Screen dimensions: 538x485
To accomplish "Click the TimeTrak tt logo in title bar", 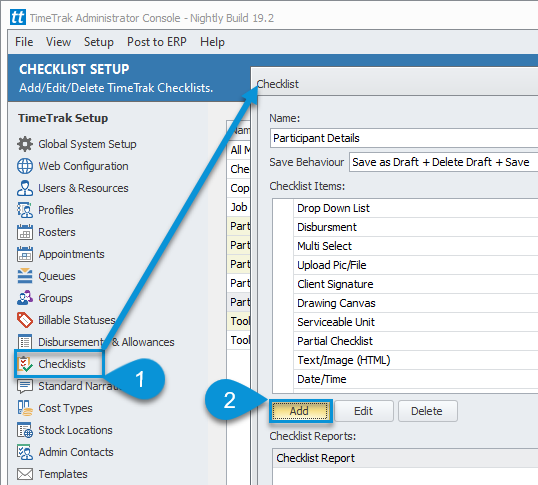I will 17,17.
